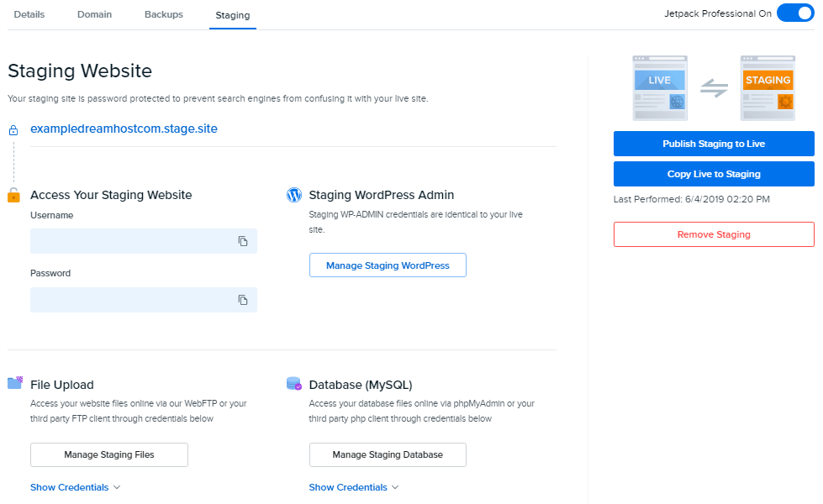Copy the staging password with the copy icon
Image resolution: width=823 pixels, height=504 pixels.
pos(242,300)
